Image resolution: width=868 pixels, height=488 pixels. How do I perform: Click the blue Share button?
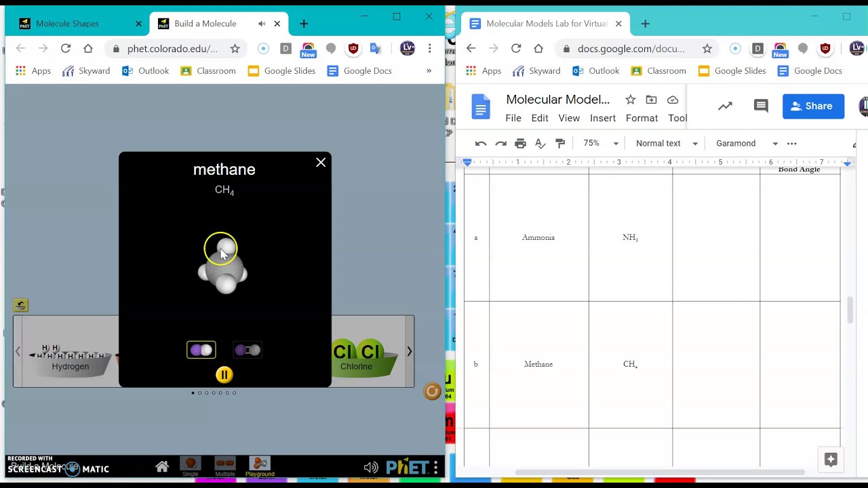[x=813, y=106]
